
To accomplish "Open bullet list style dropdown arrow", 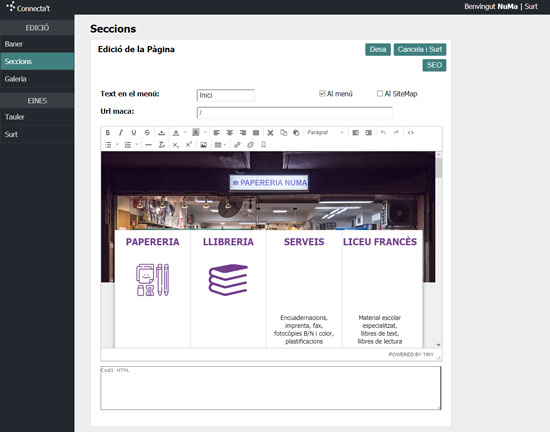I will tap(117, 145).
